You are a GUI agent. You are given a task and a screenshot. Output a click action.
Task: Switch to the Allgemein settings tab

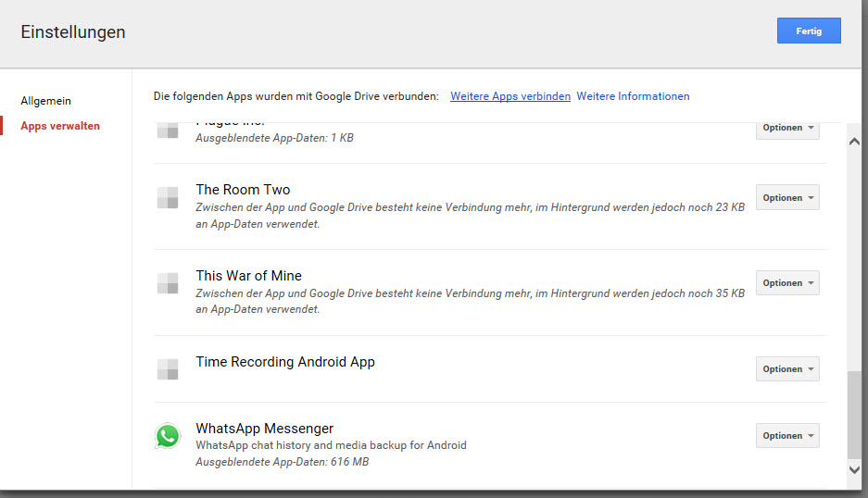[46, 101]
